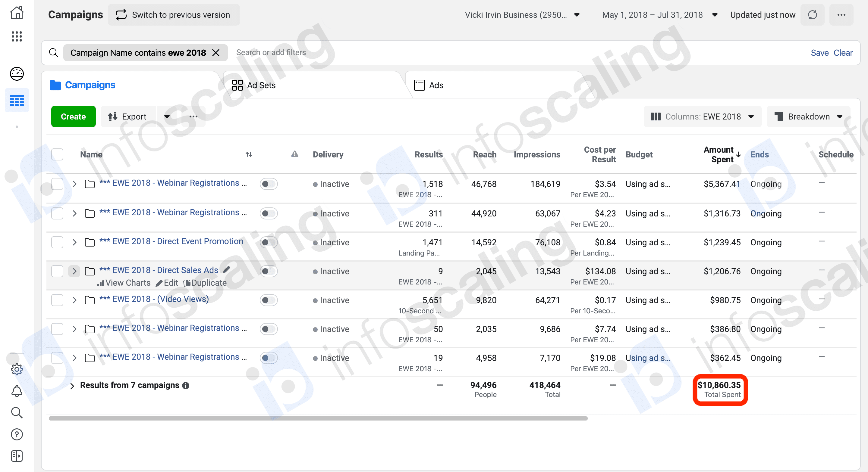Remove the 'ewe 2018' campaign name filter

click(216, 52)
